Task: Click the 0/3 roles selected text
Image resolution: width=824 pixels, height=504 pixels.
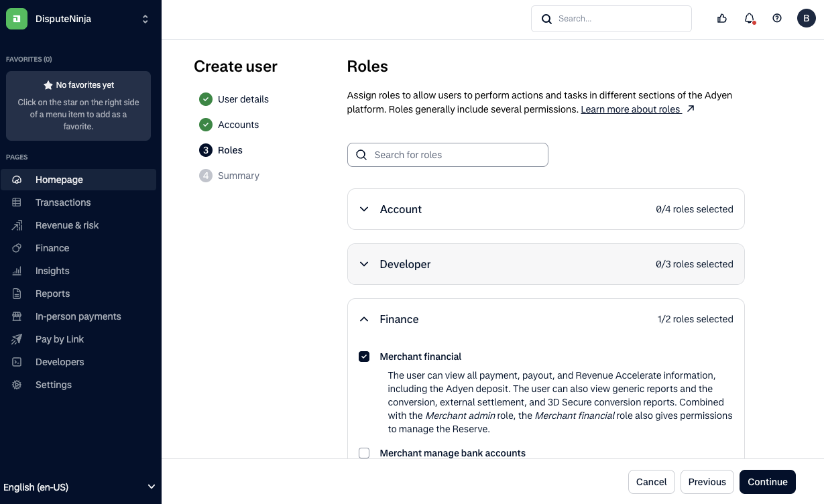Action: click(695, 264)
